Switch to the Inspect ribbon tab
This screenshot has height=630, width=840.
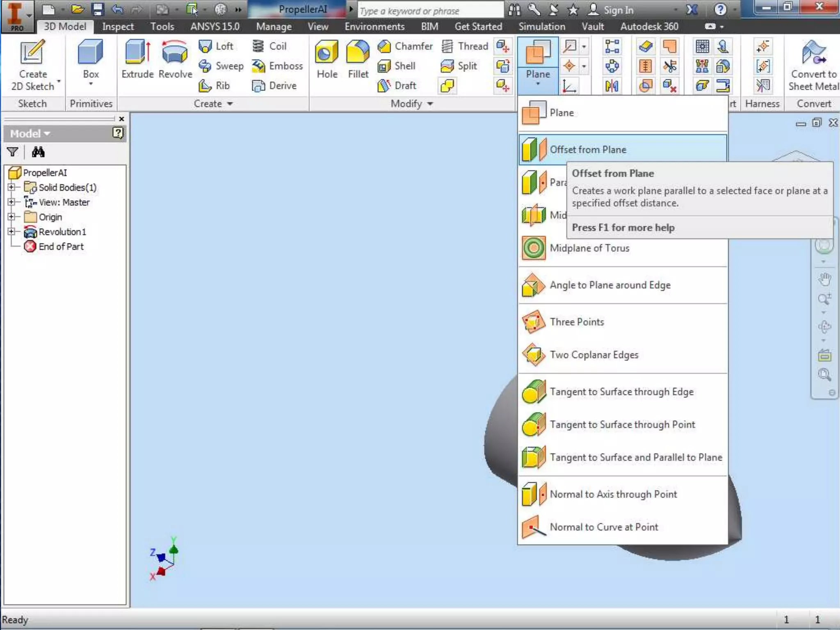[118, 27]
